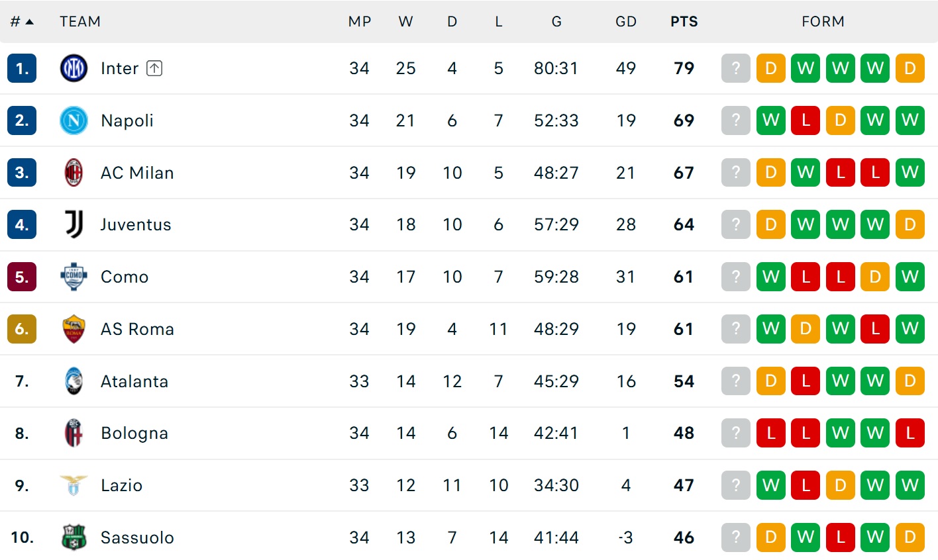The height and width of the screenshot is (560, 938).
Task: Sort standings by GD column header
Action: (625, 22)
